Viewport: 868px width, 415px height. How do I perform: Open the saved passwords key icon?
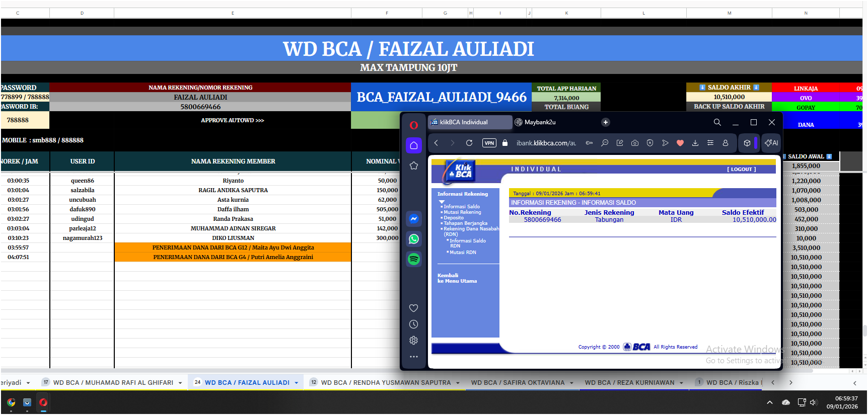(589, 143)
